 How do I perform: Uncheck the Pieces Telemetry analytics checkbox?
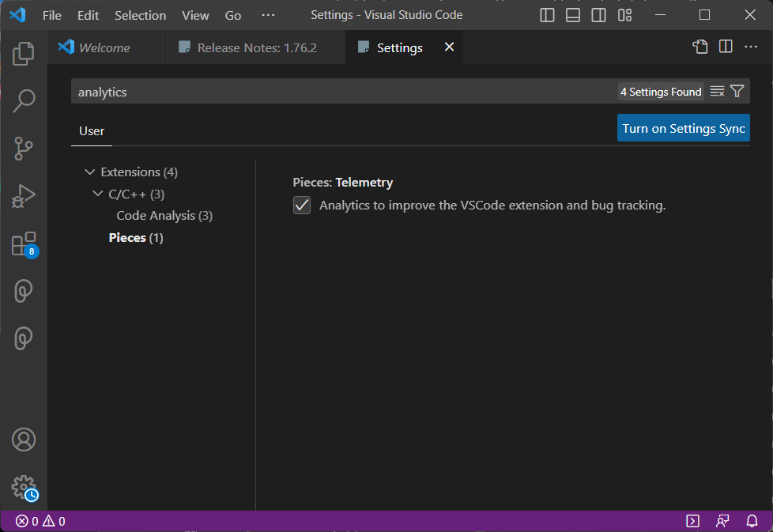point(302,206)
